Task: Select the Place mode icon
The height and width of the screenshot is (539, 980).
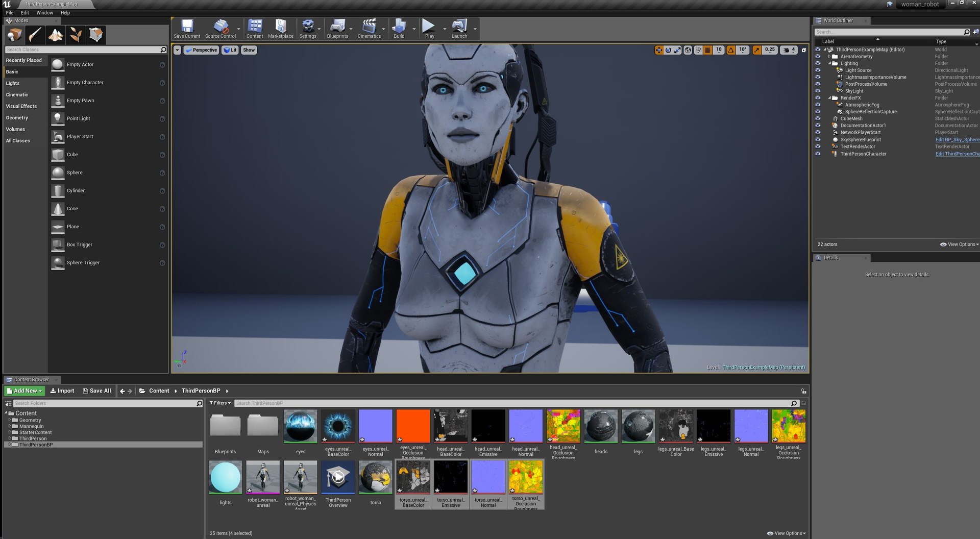Action: click(14, 35)
